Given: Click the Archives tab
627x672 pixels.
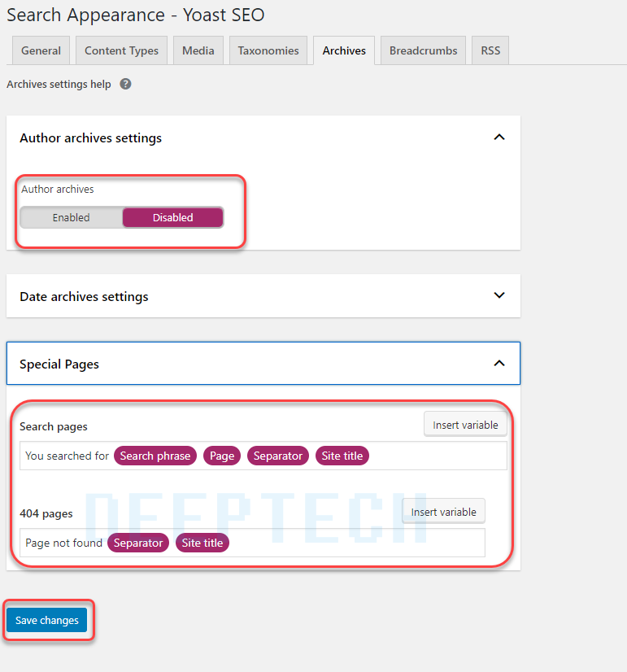Looking at the screenshot, I should tap(344, 50).
